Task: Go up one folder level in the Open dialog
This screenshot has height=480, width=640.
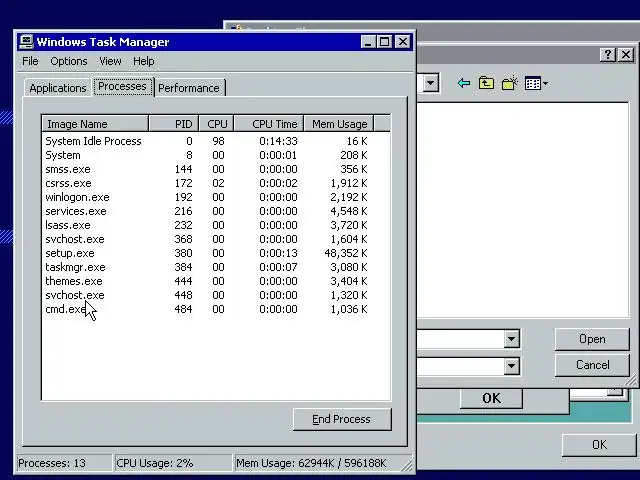Action: [x=486, y=83]
